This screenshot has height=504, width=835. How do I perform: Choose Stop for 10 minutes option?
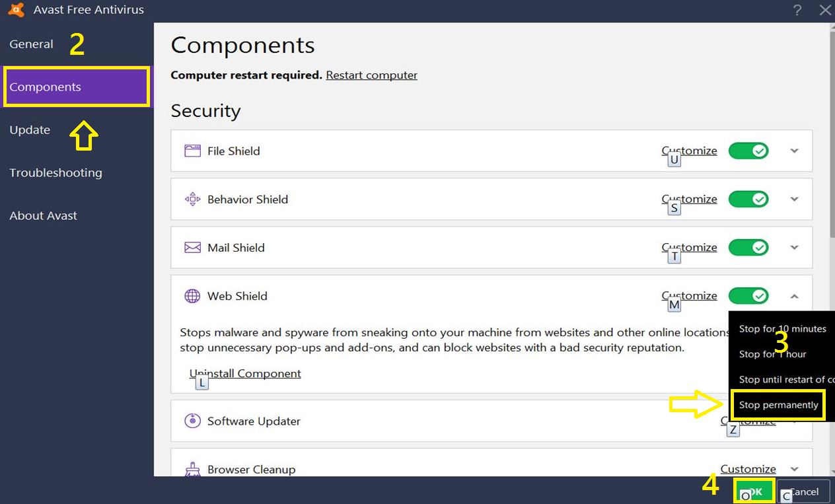(x=781, y=329)
